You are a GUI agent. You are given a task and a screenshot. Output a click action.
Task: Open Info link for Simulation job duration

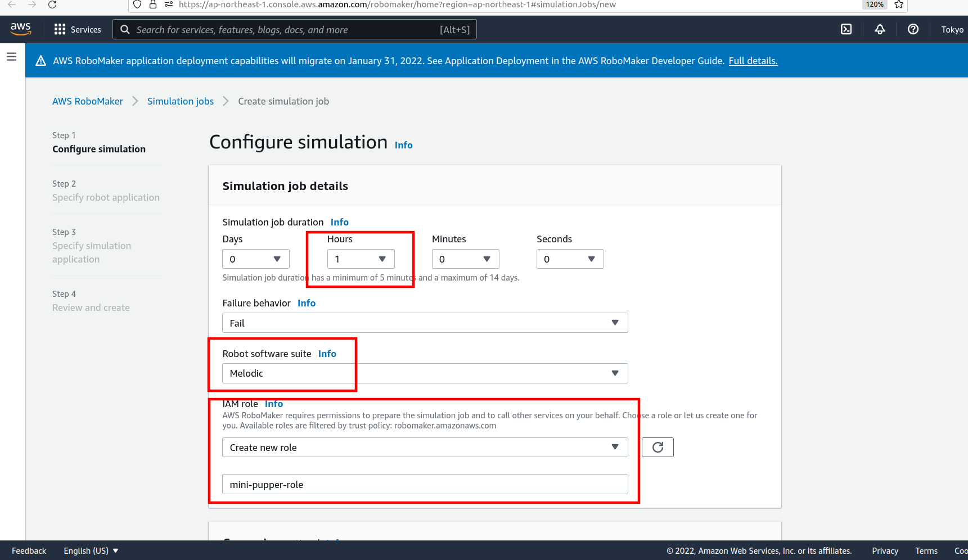(340, 222)
